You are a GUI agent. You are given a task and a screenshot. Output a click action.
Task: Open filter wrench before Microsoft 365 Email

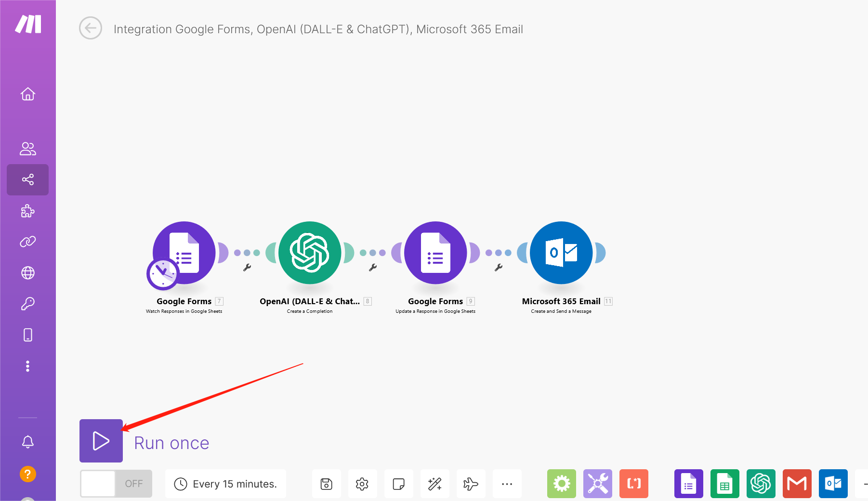tap(499, 268)
